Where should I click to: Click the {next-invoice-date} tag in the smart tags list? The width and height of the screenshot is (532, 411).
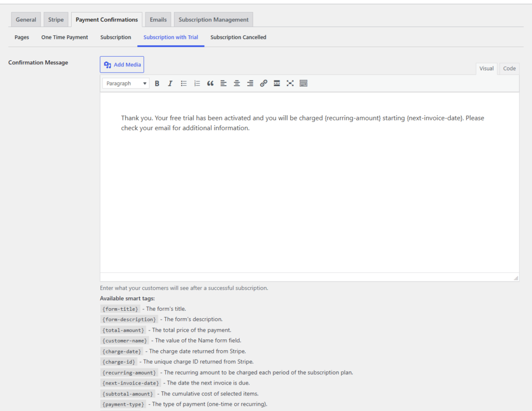click(130, 383)
